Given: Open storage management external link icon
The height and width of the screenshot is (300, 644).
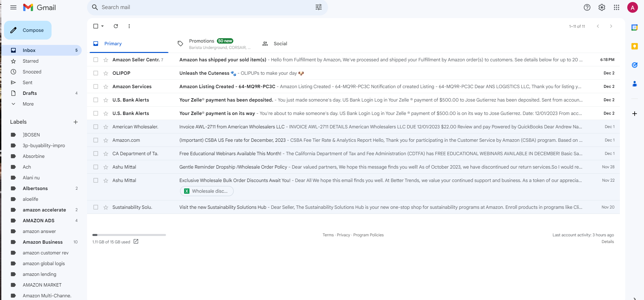Looking at the screenshot, I should coord(136,241).
